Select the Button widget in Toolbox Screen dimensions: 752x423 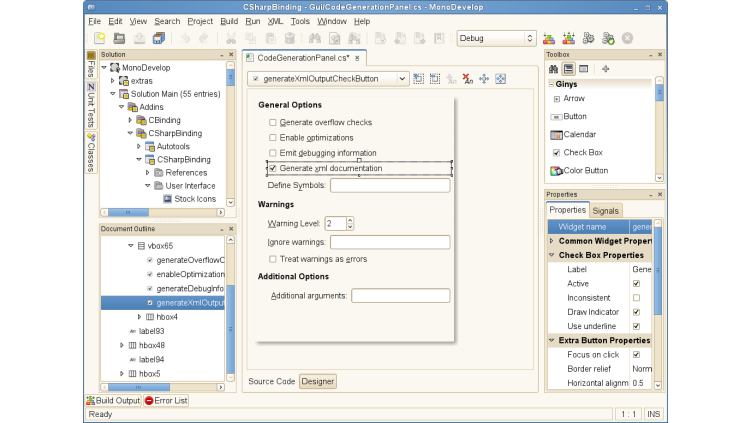pyautogui.click(x=568, y=117)
